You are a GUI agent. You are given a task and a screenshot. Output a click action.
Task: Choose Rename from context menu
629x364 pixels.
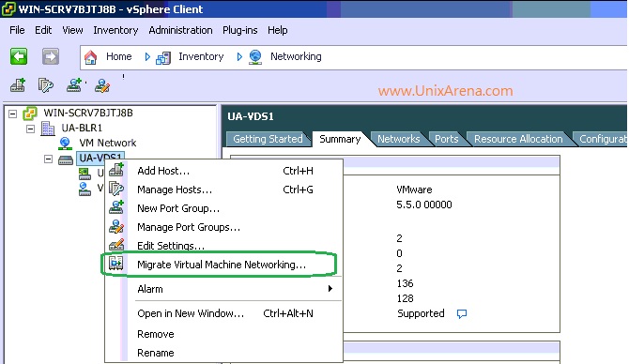point(223,353)
